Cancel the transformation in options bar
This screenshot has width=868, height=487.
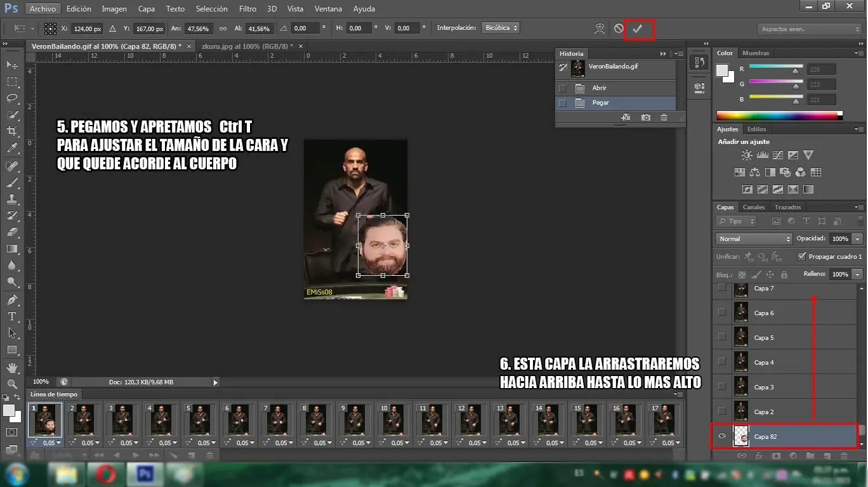tap(619, 29)
